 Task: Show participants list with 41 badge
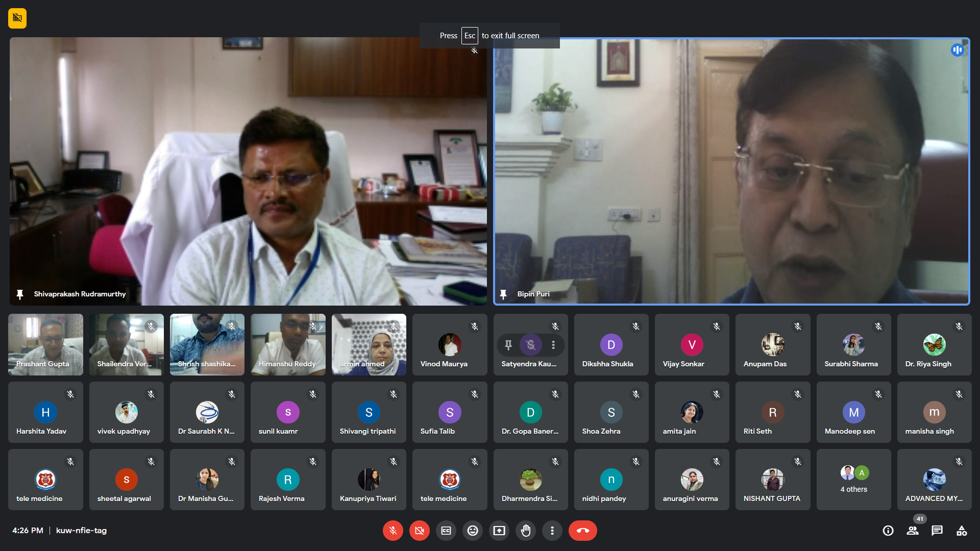tap(913, 531)
